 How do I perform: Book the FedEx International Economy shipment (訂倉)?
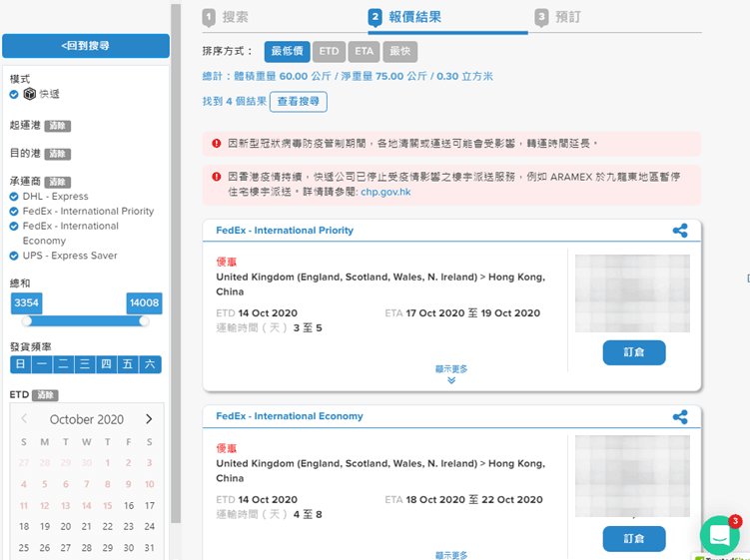[x=634, y=539]
